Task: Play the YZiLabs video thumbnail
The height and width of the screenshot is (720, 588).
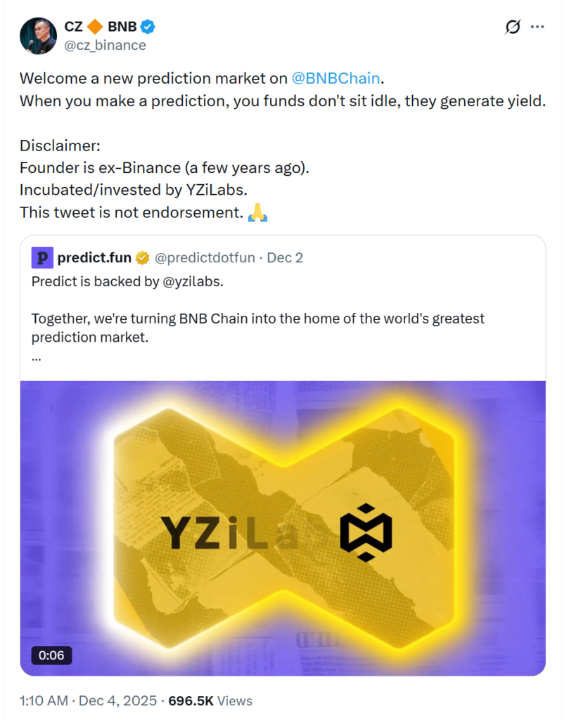Action: coord(283,527)
